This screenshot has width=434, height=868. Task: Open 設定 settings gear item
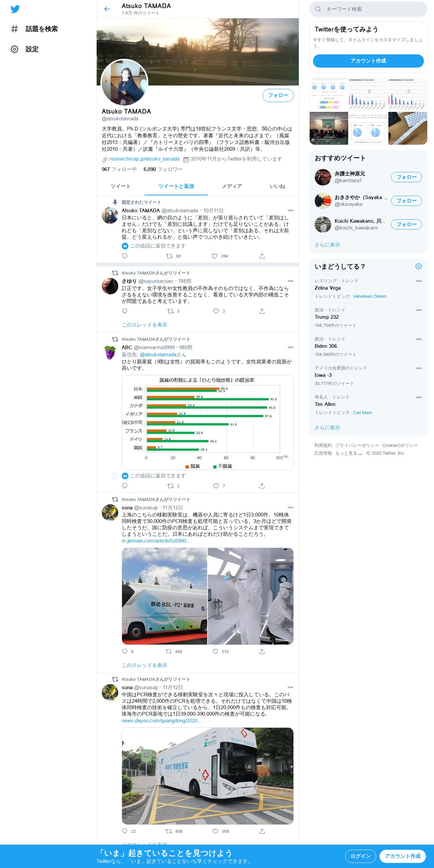pos(25,49)
